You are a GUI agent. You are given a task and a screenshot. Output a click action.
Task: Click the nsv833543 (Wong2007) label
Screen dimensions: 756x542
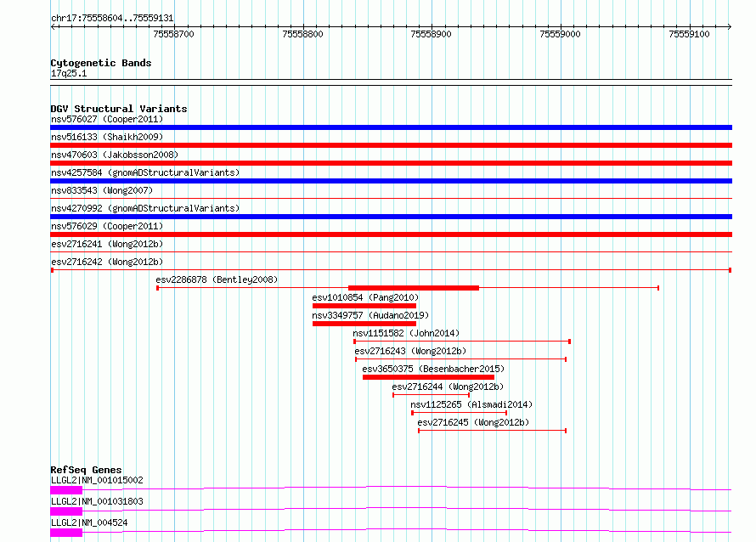[x=102, y=190]
